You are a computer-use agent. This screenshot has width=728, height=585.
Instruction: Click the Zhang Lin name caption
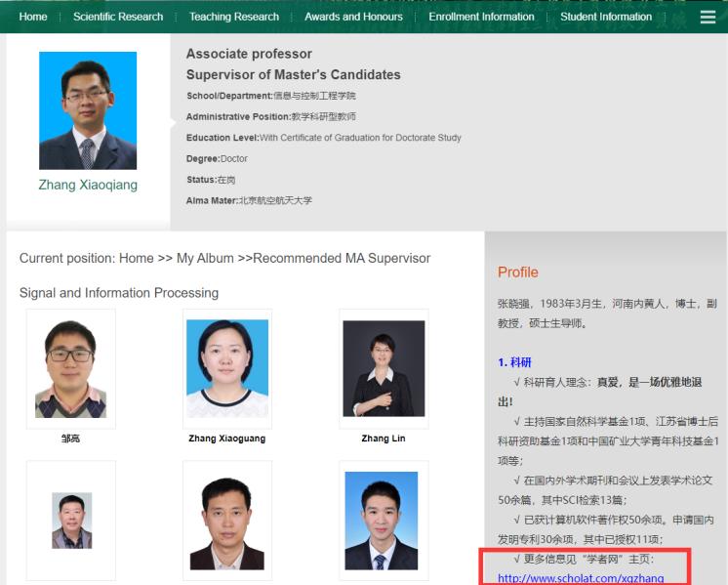(x=383, y=439)
